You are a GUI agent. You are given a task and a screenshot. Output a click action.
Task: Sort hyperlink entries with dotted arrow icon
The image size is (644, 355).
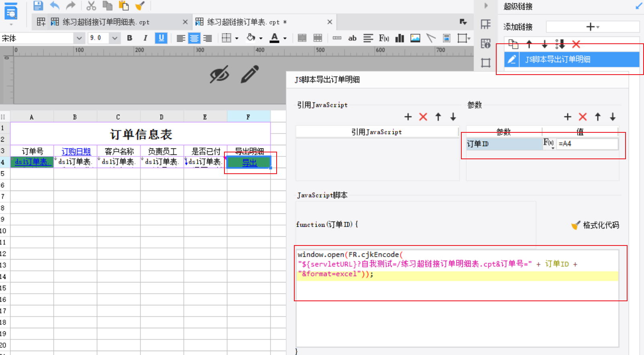tap(560, 44)
